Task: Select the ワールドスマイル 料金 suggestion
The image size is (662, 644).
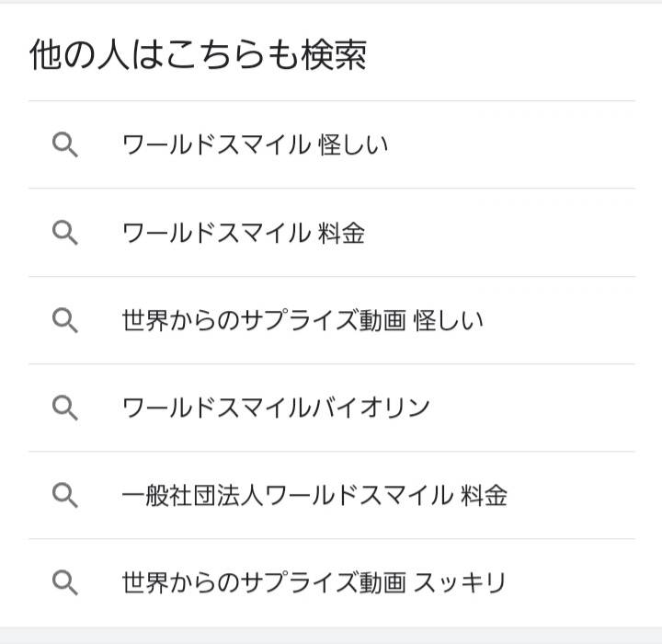Action: 243,233
